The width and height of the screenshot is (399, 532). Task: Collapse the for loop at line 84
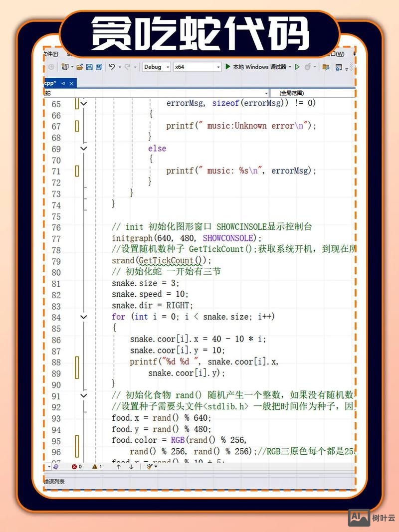tap(84, 317)
